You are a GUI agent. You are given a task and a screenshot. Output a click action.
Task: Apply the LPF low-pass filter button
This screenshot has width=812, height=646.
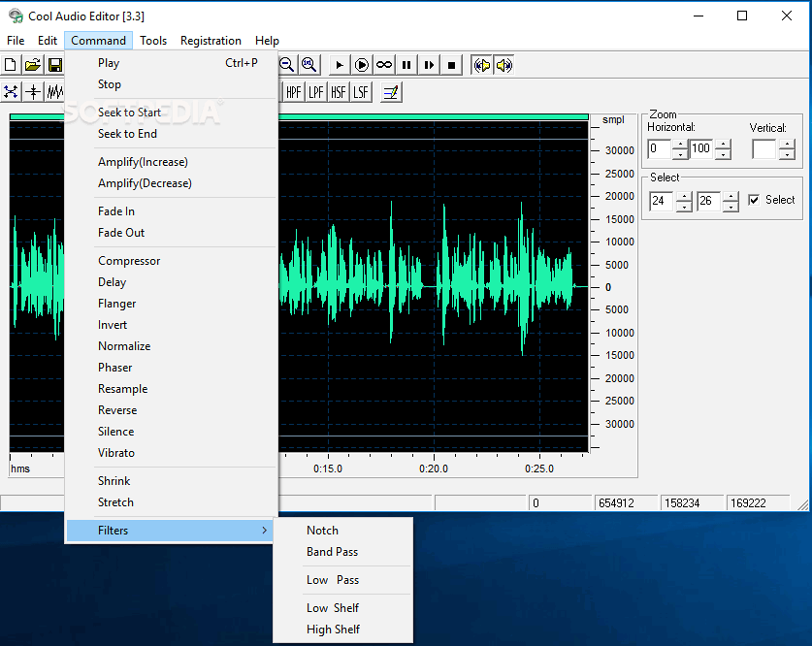[315, 93]
